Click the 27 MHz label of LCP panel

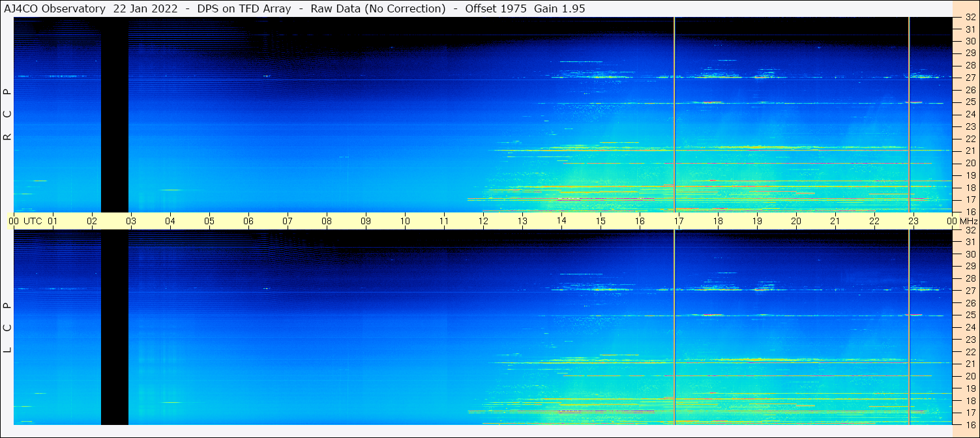point(970,290)
